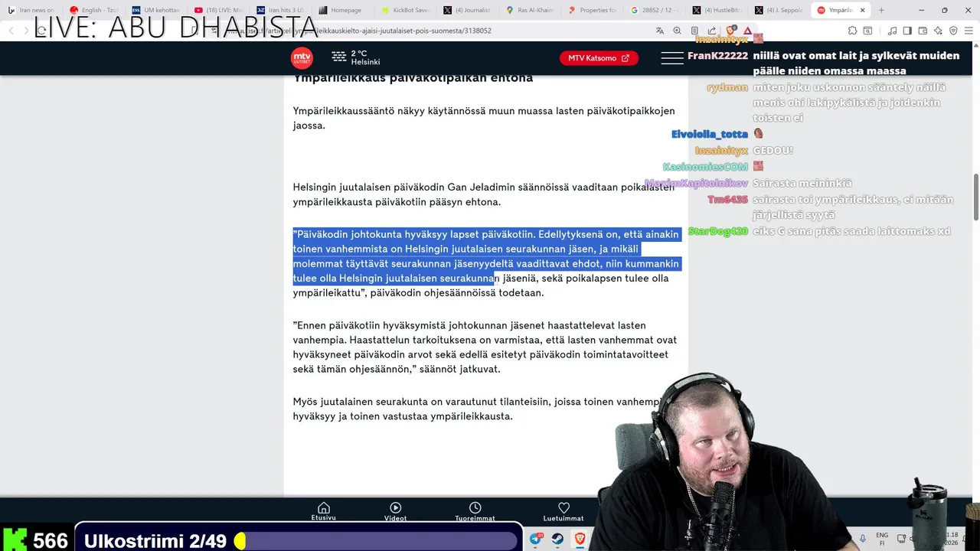Click the VPN shield icon in toolbar
This screenshot has height=551, width=980.
coord(953,31)
